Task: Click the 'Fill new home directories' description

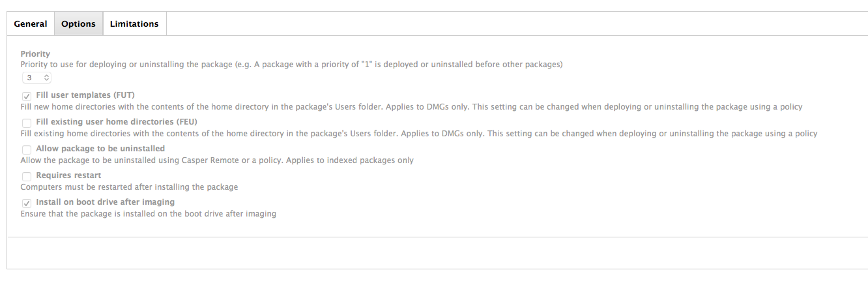Action: 411,106
